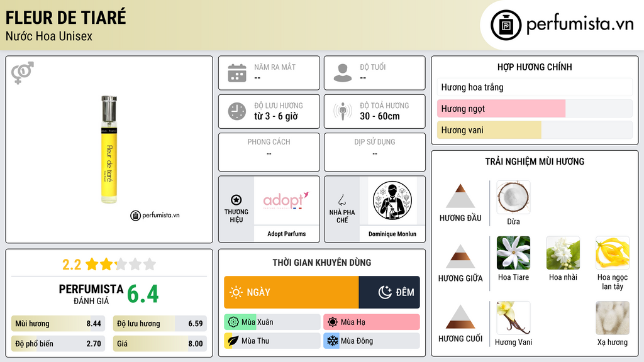Open the Dominique Monlun name link

click(x=392, y=234)
